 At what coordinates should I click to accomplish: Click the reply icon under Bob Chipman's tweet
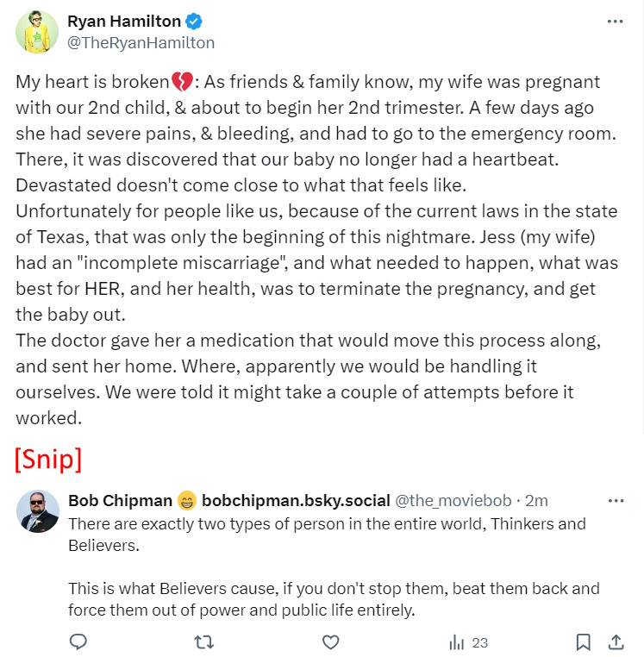[78, 641]
